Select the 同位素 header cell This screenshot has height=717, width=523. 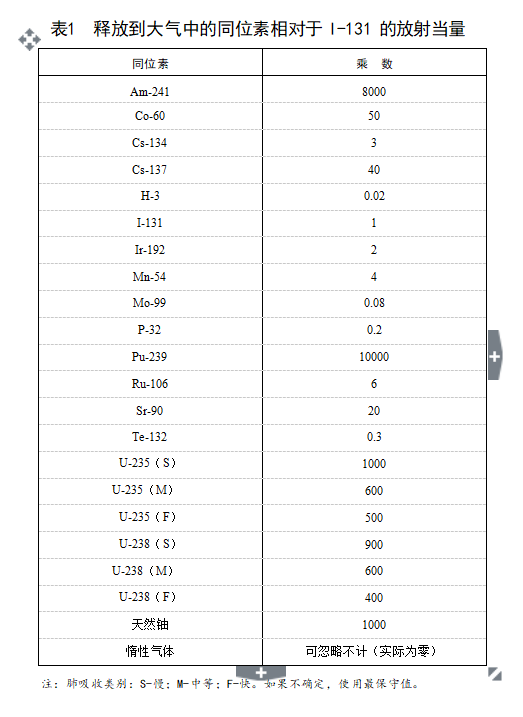[150, 62]
